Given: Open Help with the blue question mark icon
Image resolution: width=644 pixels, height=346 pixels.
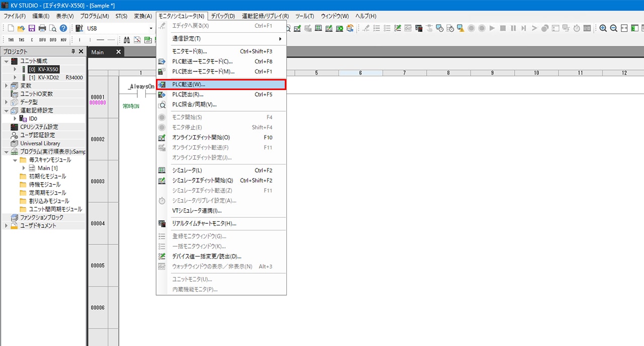Looking at the screenshot, I should [63, 29].
